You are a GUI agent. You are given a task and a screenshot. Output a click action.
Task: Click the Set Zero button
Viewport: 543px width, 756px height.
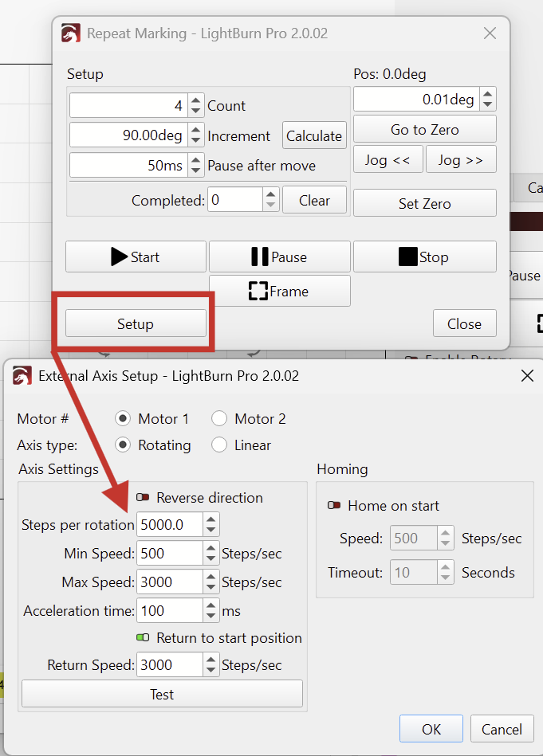[x=425, y=203]
